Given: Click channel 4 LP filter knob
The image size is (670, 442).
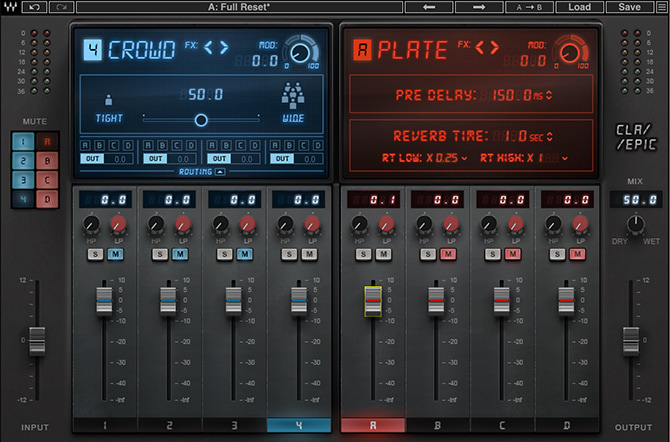Looking at the screenshot, I should [312, 224].
